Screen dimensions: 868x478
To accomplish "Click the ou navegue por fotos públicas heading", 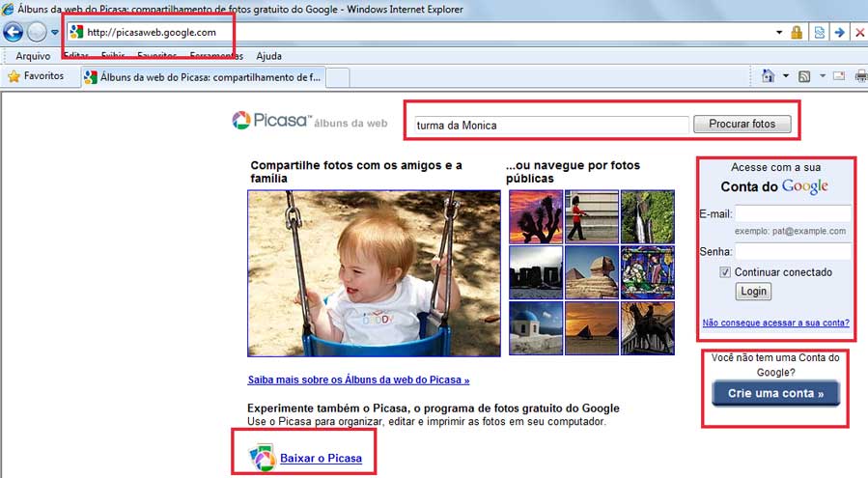I will click(573, 172).
